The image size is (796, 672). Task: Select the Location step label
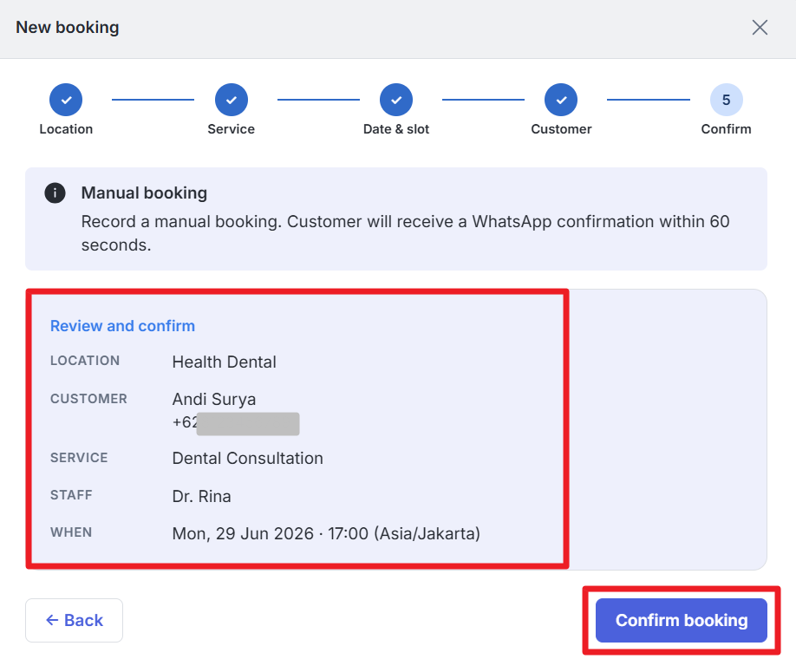point(66,129)
